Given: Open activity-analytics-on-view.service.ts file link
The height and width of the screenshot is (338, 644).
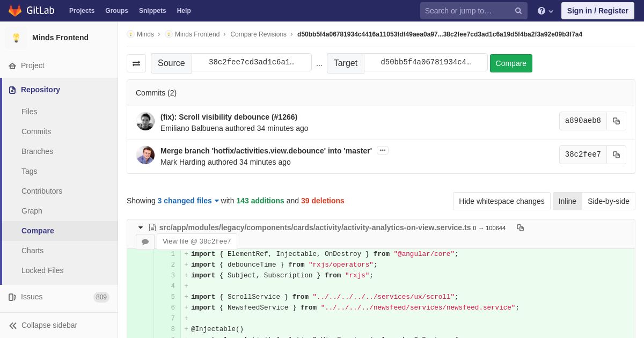Looking at the screenshot, I should pos(315,227).
